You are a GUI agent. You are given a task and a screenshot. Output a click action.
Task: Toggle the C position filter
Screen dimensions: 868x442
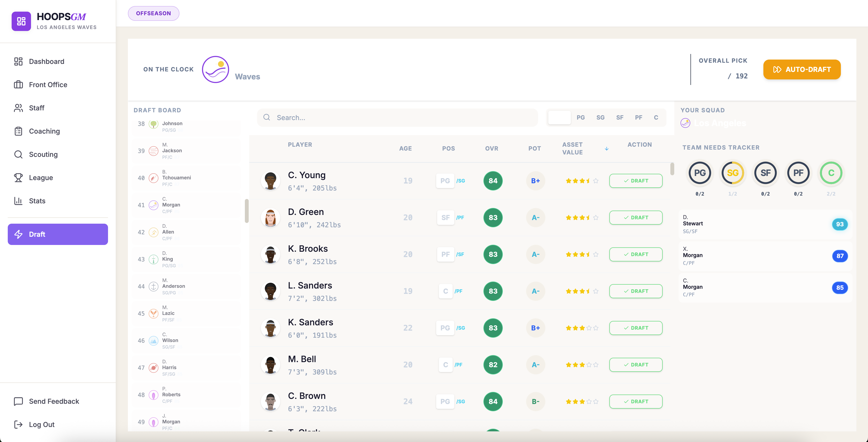coord(656,117)
